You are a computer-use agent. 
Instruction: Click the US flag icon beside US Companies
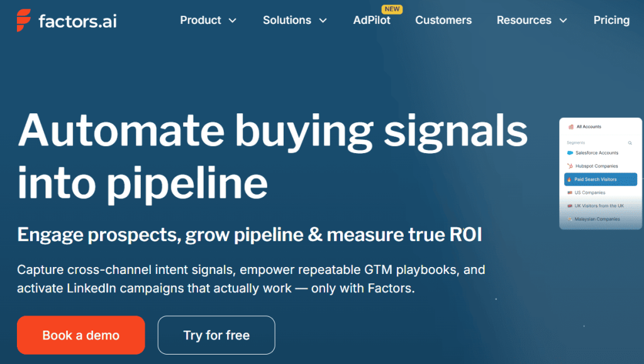click(x=570, y=193)
